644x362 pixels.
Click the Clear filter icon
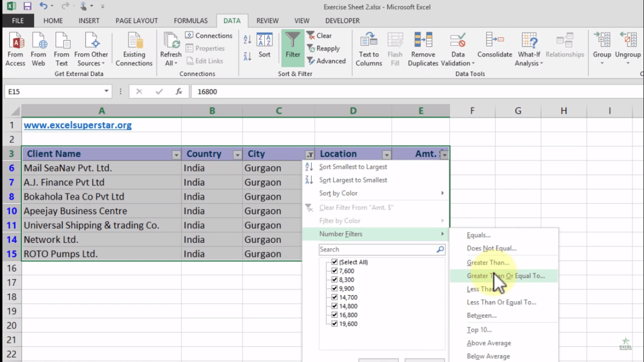tap(319, 35)
